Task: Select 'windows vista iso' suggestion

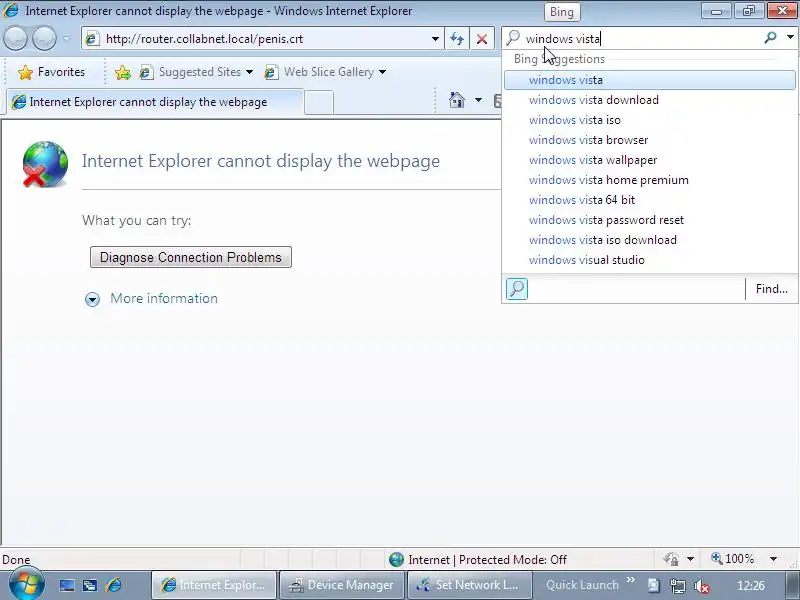Action: point(649,120)
